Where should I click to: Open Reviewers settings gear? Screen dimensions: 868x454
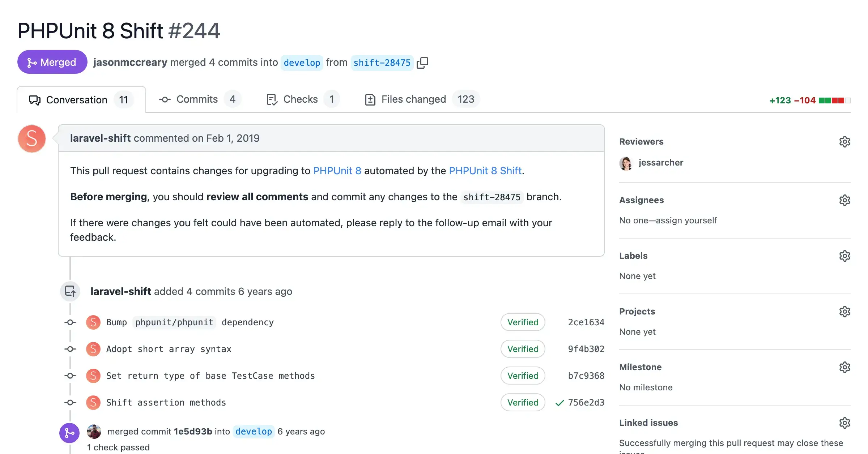point(845,141)
